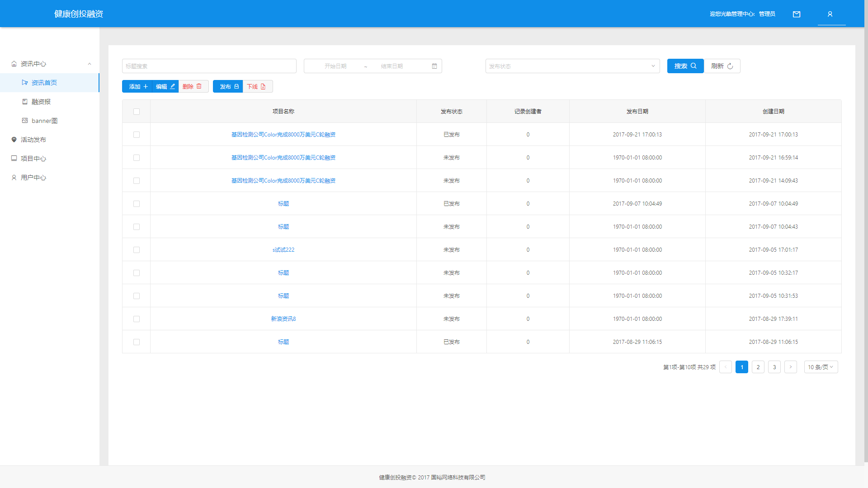
Task: Click the previous page arrow
Action: pyautogui.click(x=726, y=367)
